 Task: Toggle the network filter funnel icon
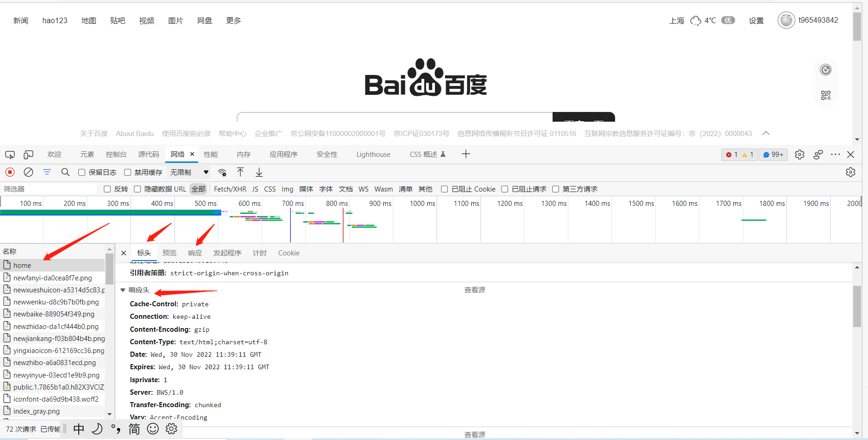[x=47, y=172]
